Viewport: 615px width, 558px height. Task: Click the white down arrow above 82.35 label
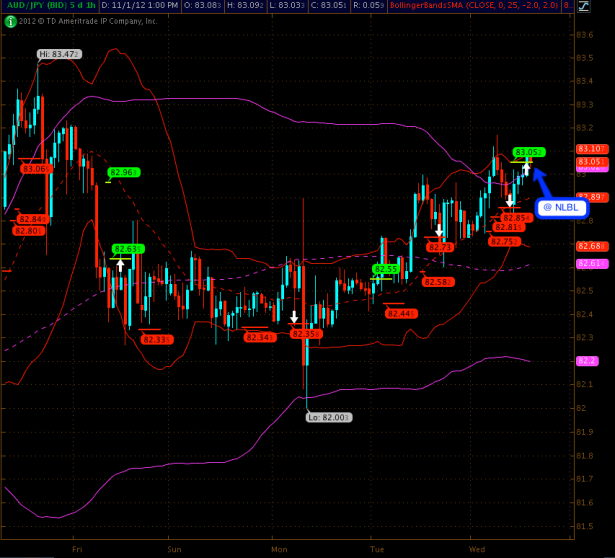(294, 317)
